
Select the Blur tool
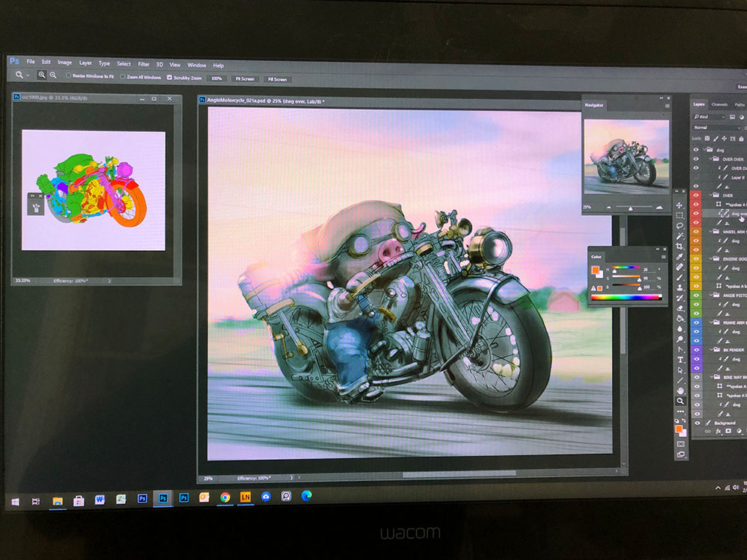pyautogui.click(x=680, y=329)
